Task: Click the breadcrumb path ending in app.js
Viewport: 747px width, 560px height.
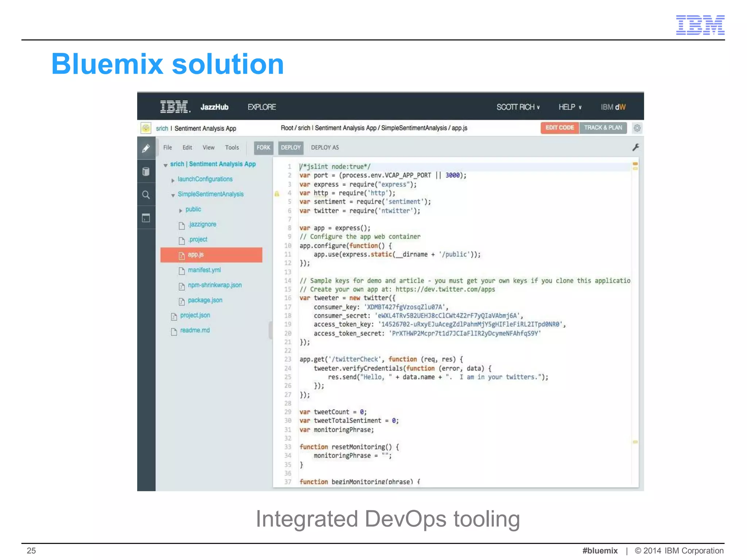Action: (x=374, y=128)
